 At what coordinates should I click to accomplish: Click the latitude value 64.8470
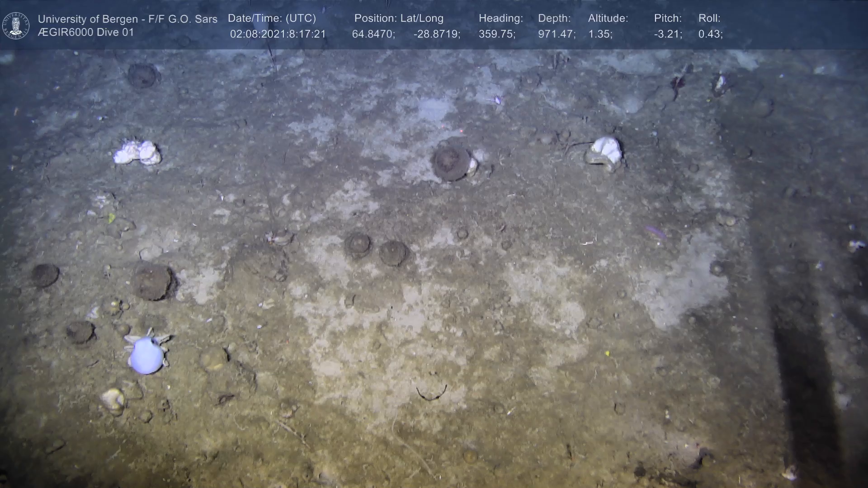coord(373,34)
